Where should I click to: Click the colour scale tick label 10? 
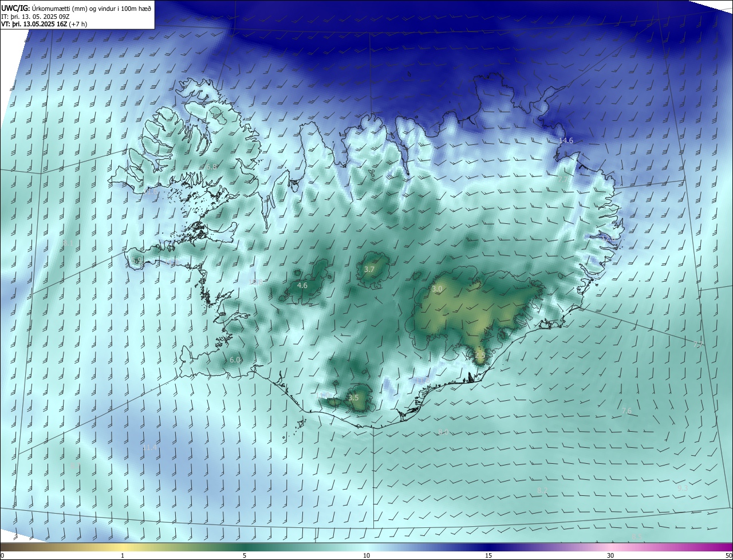[x=366, y=555]
